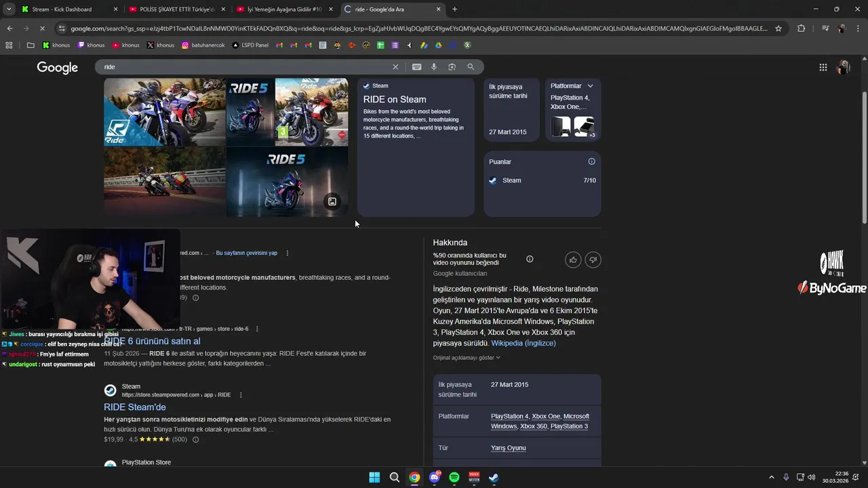The image size is (868, 488).
Task: Open a new browser tab
Action: pos(454,9)
